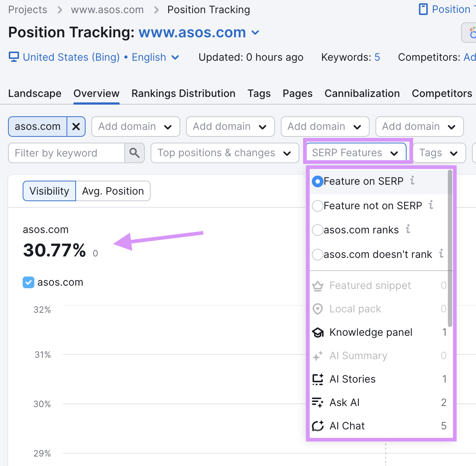Open the Projects breadcrumb link
This screenshot has height=466, width=476.
[28, 10]
